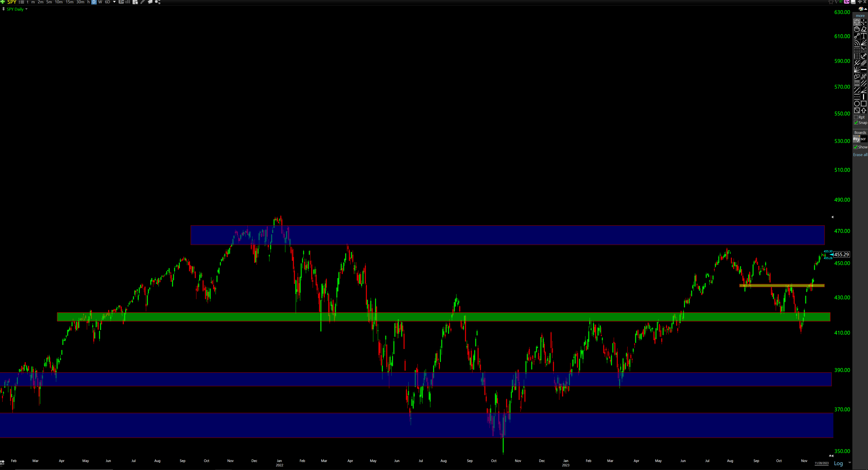Enable the Rpt checkbox

pos(856,117)
